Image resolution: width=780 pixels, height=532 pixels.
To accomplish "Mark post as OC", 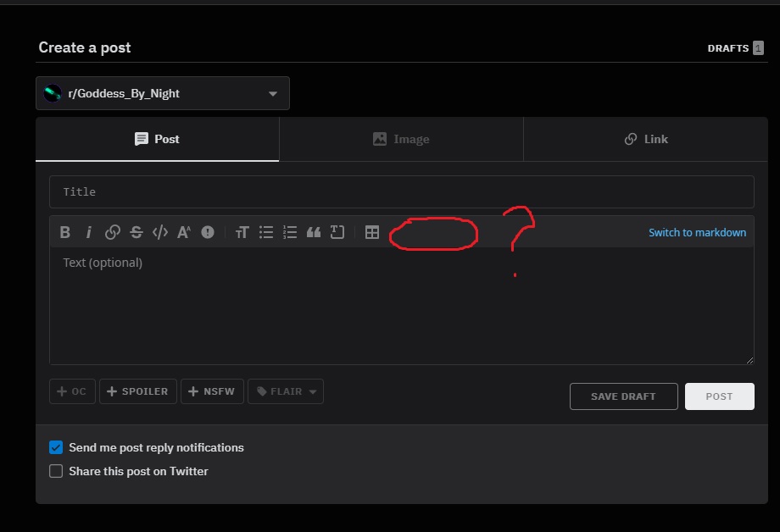I will pos(72,391).
